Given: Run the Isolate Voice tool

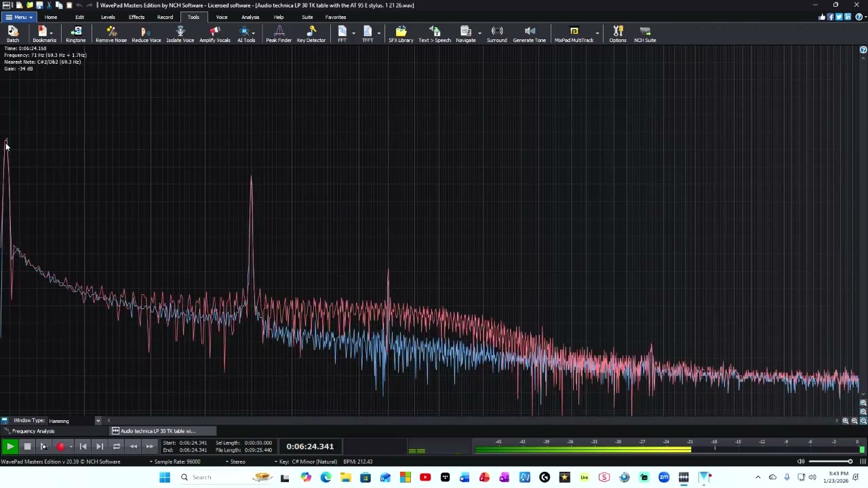Looking at the screenshot, I should pos(180,34).
